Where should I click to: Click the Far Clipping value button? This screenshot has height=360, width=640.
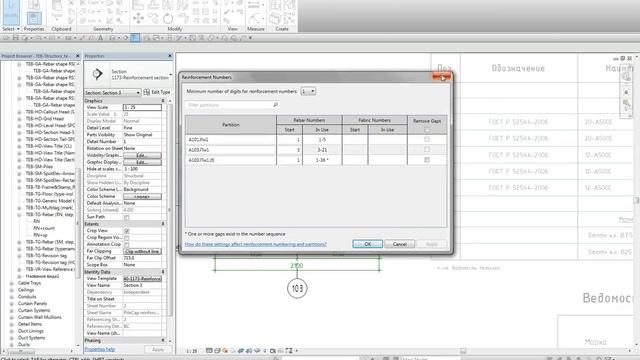(142, 251)
